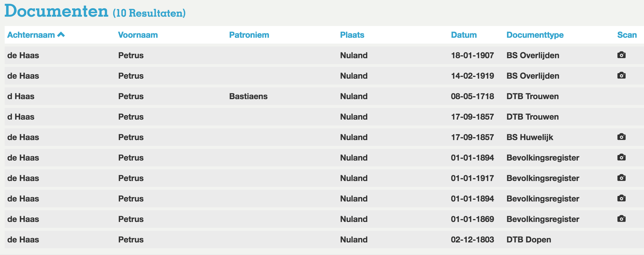This screenshot has height=255, width=644.
Task: Click the Scan column header
Action: coord(627,35)
